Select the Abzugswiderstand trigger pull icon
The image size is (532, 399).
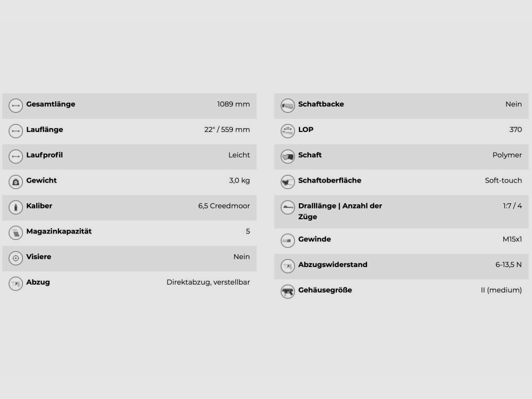point(288,266)
